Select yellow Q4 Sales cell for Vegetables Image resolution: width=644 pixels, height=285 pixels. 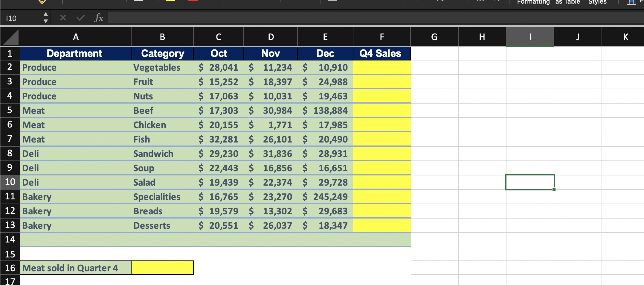382,68
